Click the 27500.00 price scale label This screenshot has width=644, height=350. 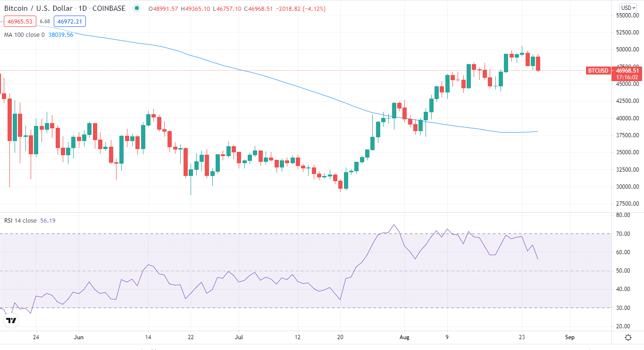627,204
